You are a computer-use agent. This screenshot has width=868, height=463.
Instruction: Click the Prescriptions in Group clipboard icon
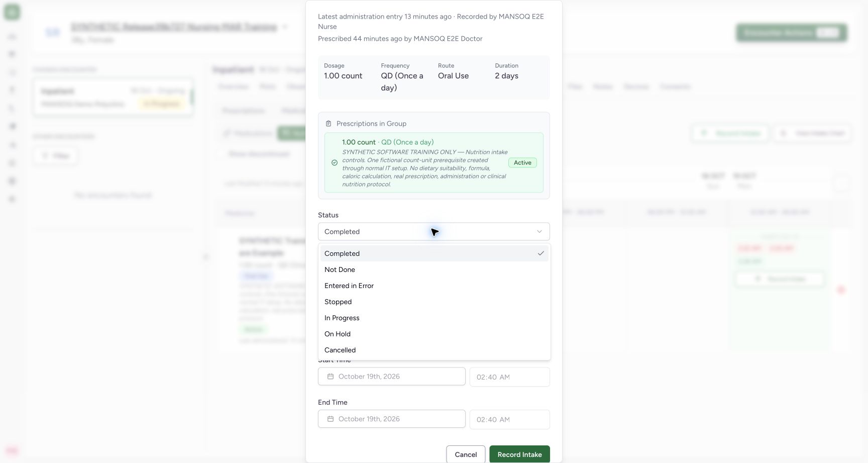point(329,124)
